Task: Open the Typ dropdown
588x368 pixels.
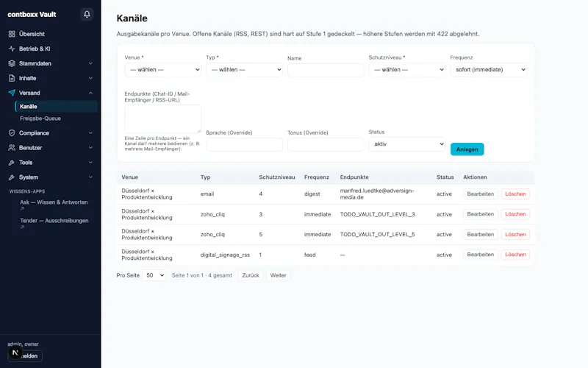Action: pyautogui.click(x=244, y=69)
